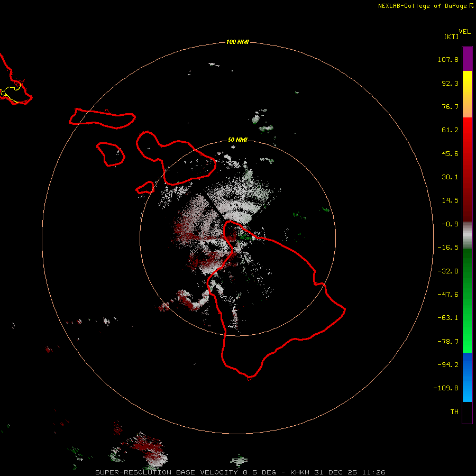Click the purple segment of velocity color bar
The image size is (476, 476).
tap(467, 59)
